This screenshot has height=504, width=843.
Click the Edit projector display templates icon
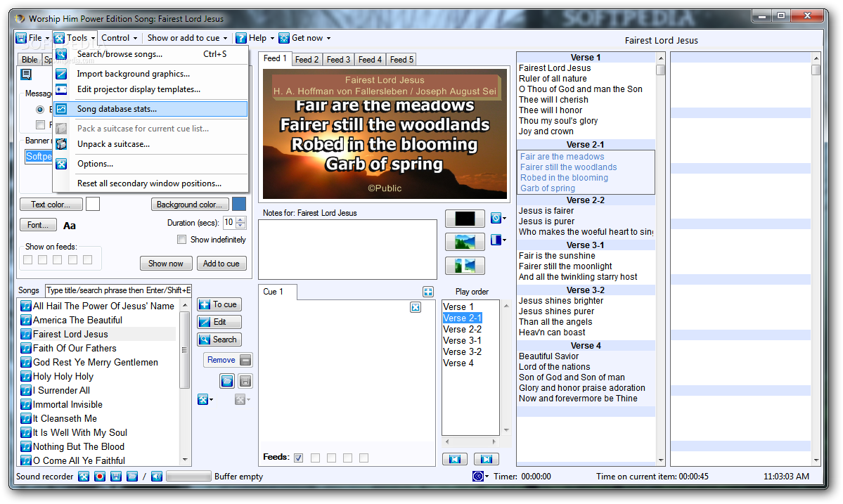(61, 89)
